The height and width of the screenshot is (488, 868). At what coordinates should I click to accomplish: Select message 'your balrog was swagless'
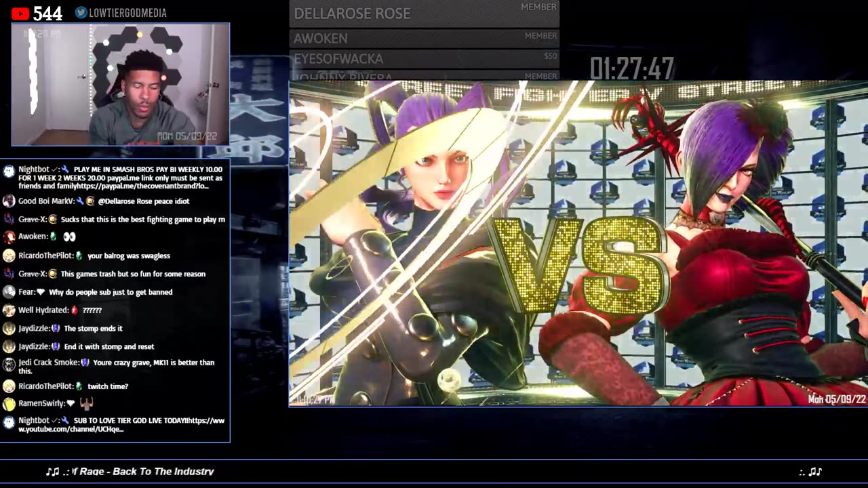click(129, 256)
